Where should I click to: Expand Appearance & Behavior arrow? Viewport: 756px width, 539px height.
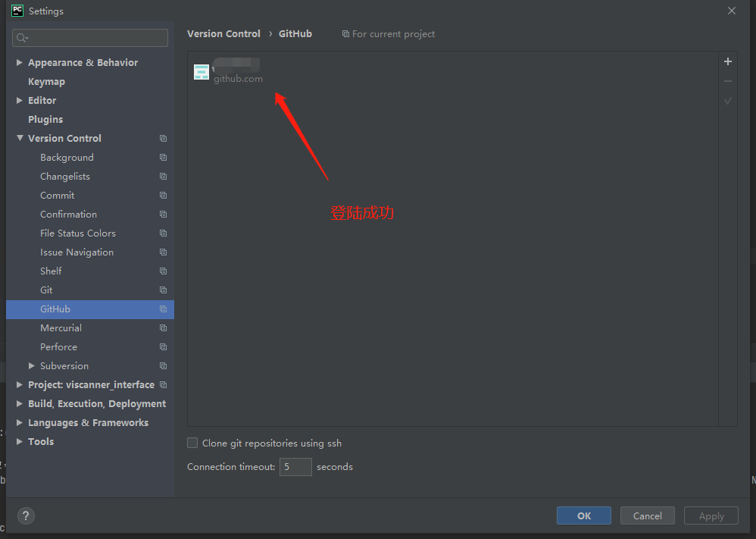(19, 62)
